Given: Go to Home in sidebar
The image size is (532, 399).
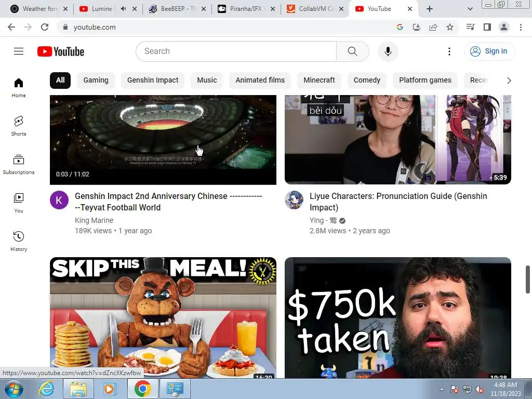Looking at the screenshot, I should tap(19, 88).
